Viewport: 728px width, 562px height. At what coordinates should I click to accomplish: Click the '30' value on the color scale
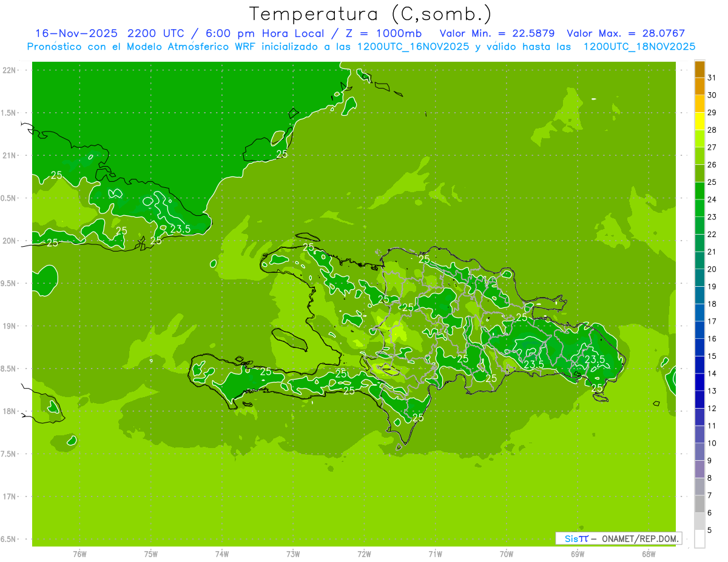712,95
